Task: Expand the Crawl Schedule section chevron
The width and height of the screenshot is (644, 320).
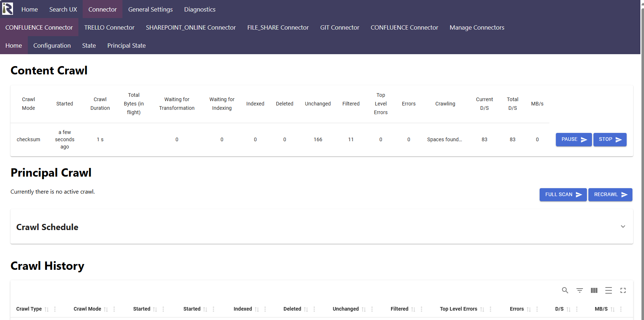Action: [623, 226]
